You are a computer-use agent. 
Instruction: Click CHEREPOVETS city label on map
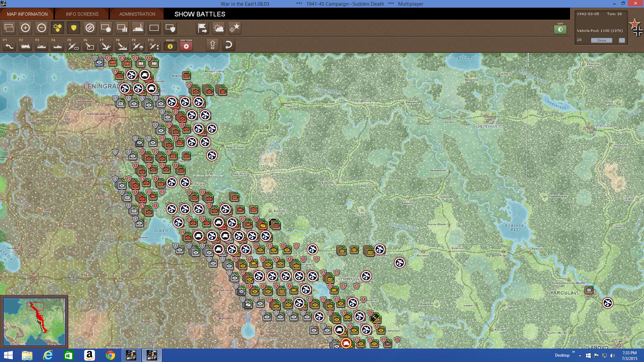pyautogui.click(x=489, y=127)
